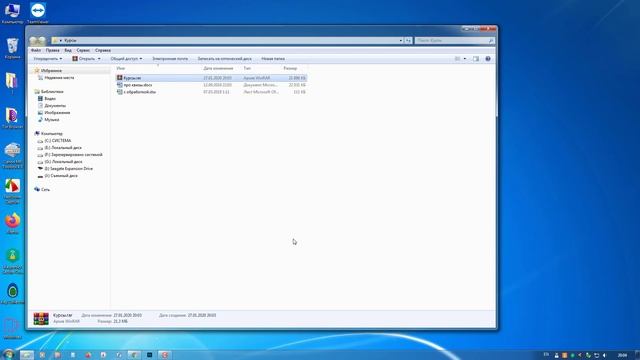Click the refresh button beside the address bar

click(x=409, y=40)
